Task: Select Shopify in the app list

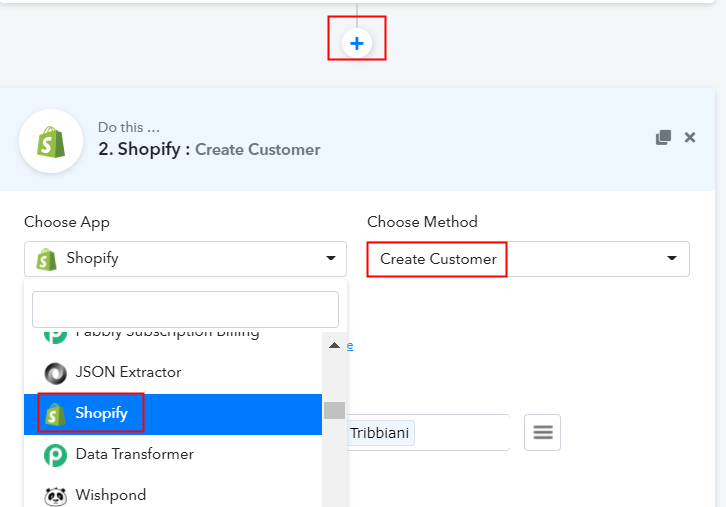Action: click(173, 414)
